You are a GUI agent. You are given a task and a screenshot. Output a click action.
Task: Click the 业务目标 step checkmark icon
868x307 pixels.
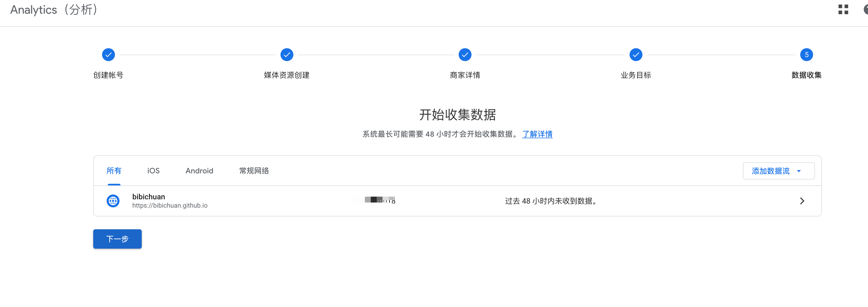[635, 55]
